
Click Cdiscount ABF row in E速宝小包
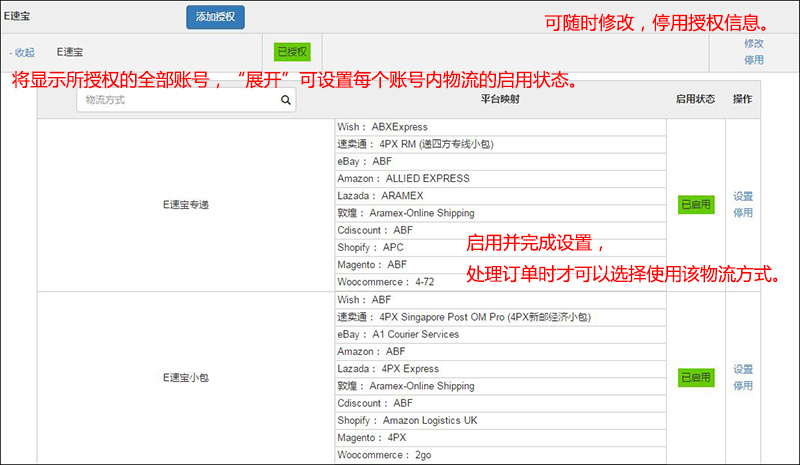[x=501, y=403]
